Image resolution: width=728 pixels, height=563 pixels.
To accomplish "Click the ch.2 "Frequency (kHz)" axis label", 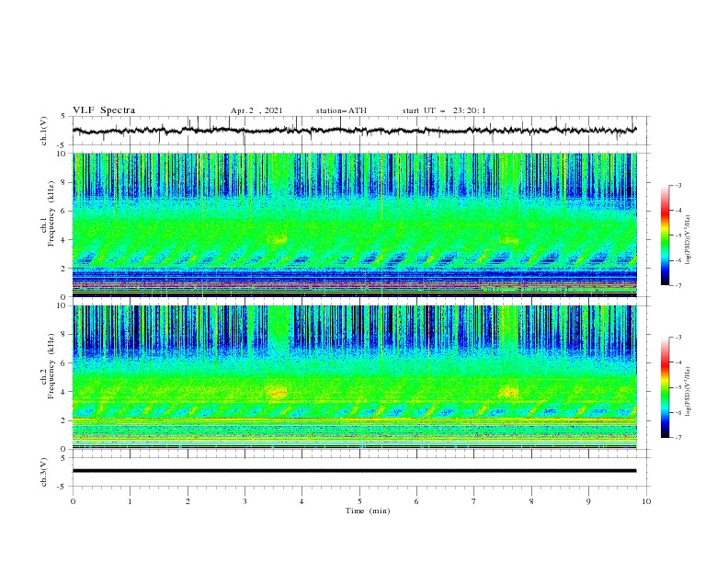I will coord(51,364).
